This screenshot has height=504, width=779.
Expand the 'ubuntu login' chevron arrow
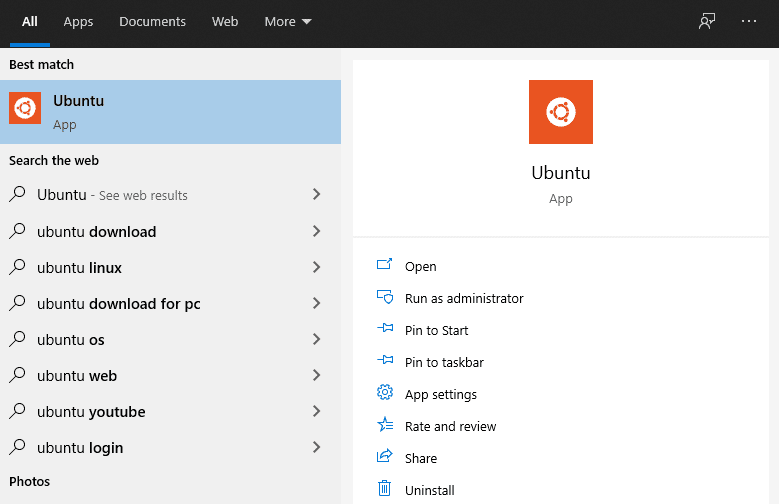click(316, 447)
